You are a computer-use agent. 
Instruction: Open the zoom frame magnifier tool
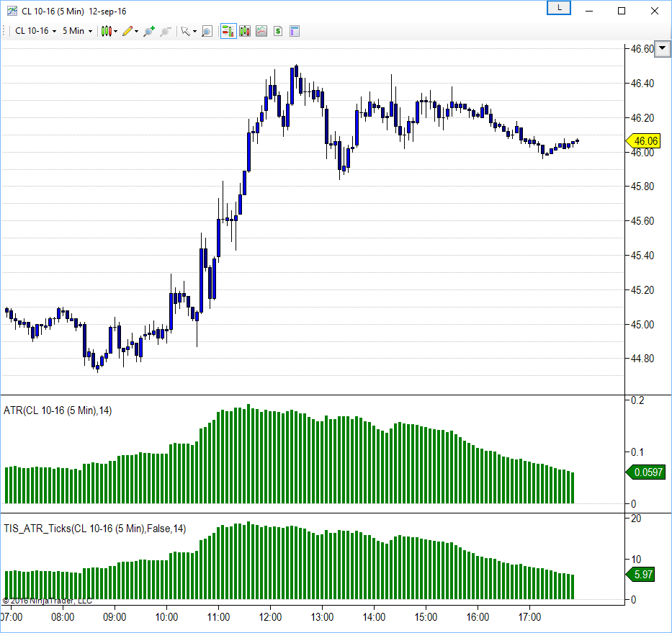click(207, 31)
